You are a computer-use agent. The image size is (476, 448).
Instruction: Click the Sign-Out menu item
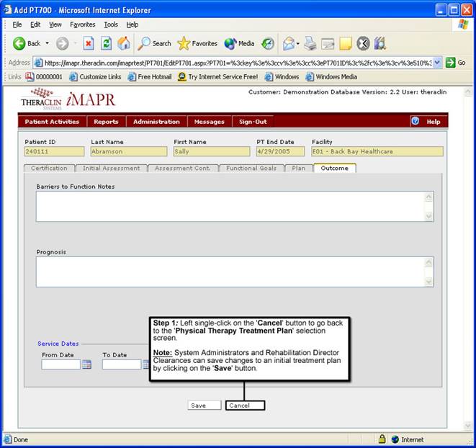coord(253,122)
